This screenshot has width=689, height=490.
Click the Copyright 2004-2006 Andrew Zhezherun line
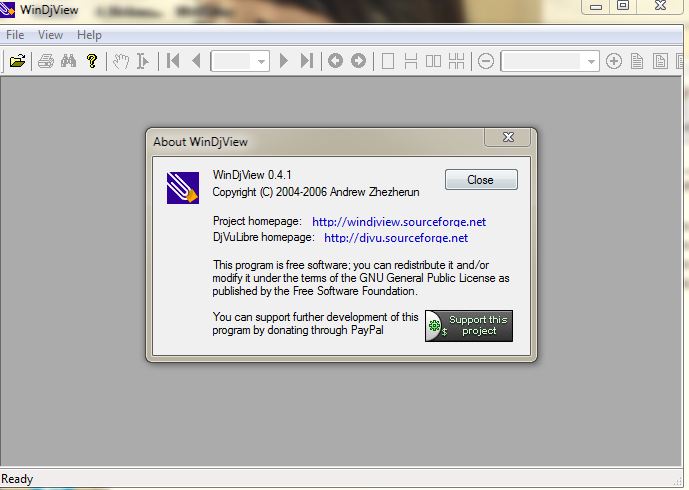click(316, 192)
